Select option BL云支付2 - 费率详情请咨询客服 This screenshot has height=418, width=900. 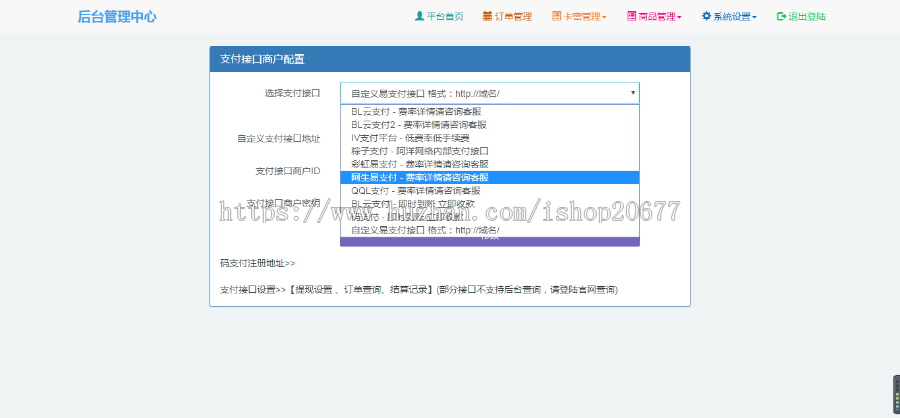tap(490, 125)
